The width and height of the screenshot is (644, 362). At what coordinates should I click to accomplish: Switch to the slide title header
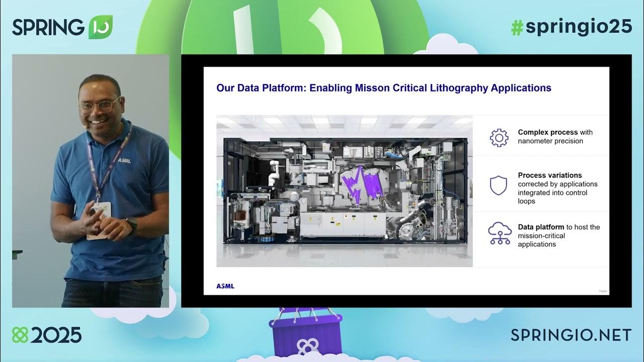tap(383, 87)
